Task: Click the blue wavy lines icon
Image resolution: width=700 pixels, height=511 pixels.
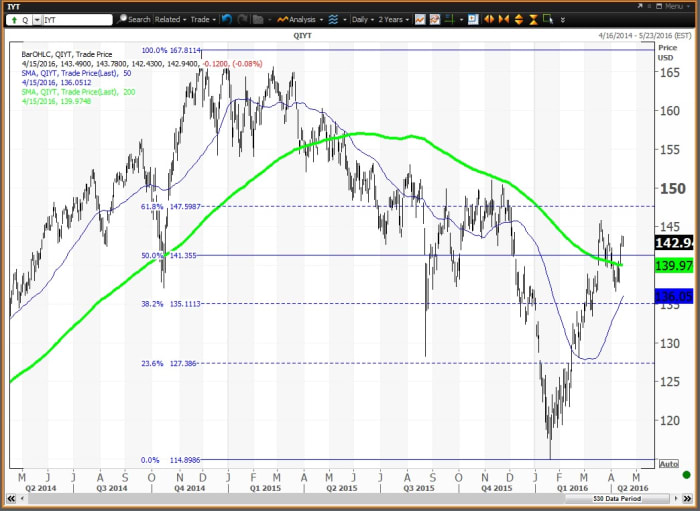Action: tap(333, 20)
